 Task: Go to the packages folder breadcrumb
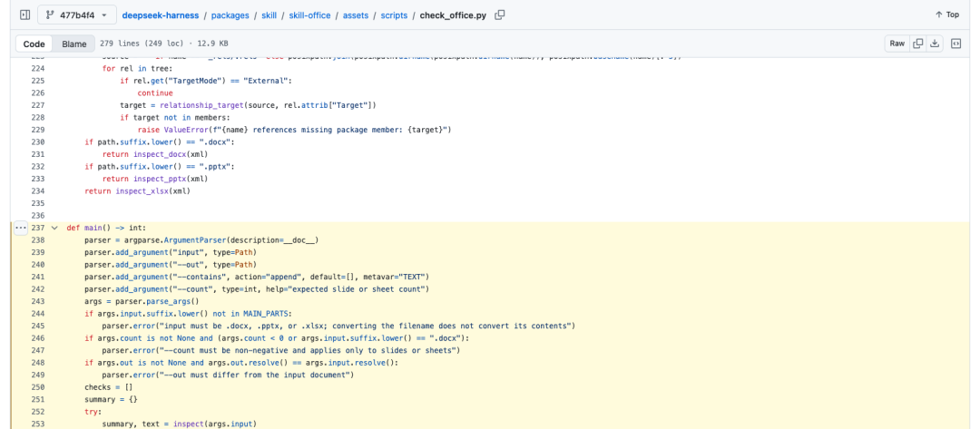230,15
